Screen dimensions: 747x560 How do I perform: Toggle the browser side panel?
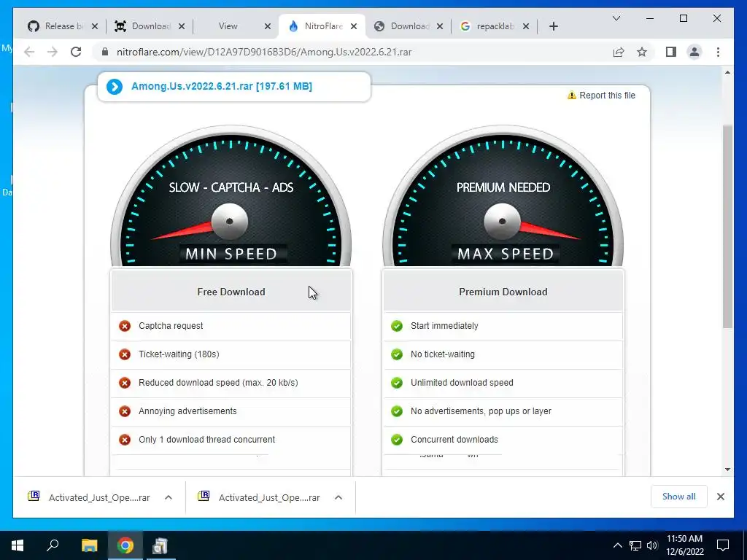671,52
